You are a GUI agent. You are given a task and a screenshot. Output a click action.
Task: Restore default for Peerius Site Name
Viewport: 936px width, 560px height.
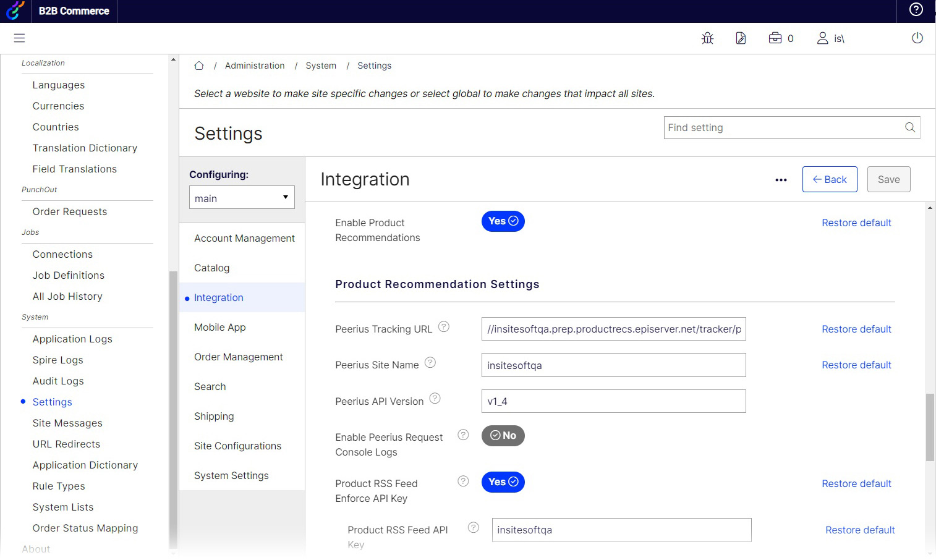[856, 365]
